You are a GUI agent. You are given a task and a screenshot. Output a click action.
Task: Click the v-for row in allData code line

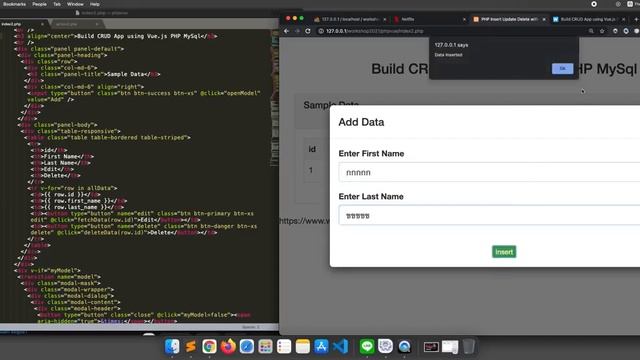[72, 188]
